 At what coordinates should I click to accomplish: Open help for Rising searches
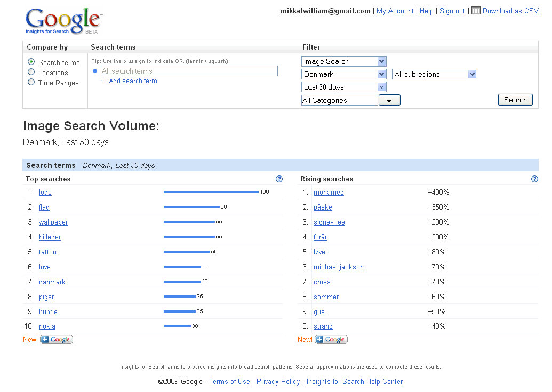(x=535, y=179)
